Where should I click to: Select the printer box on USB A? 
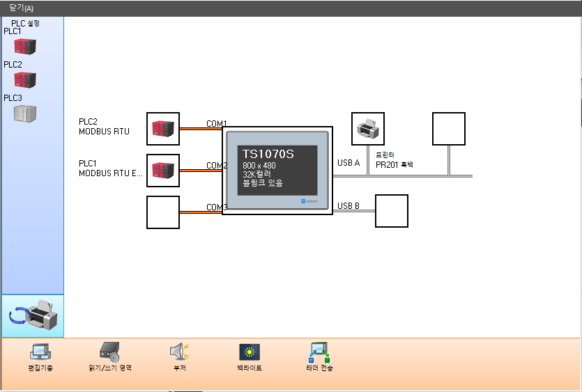pyautogui.click(x=368, y=129)
